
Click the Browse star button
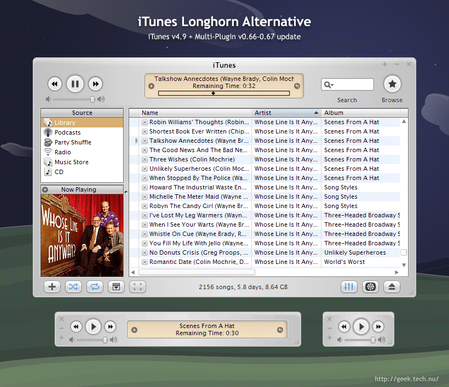tap(392, 84)
